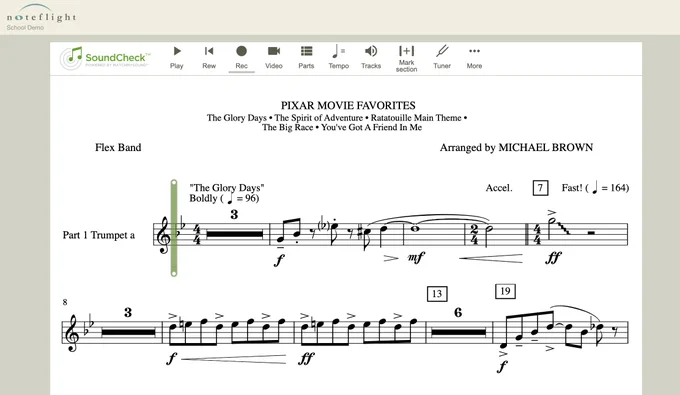
Task: Click the mf dynamic marking
Action: (x=415, y=258)
